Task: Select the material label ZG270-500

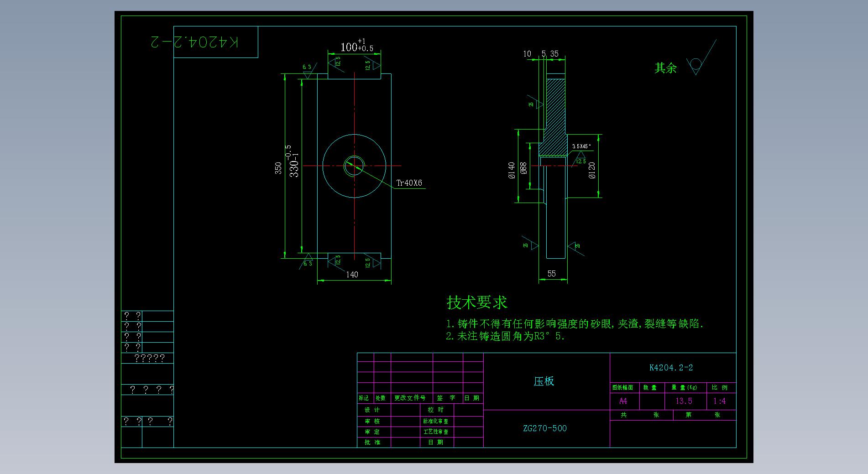Action: pos(545,428)
